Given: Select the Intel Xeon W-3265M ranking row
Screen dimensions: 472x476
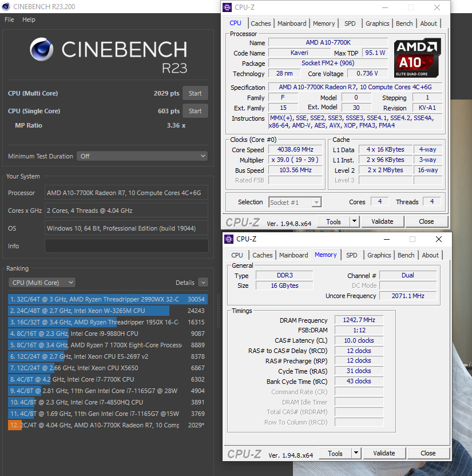Looking at the screenshot, I should 108,311.
